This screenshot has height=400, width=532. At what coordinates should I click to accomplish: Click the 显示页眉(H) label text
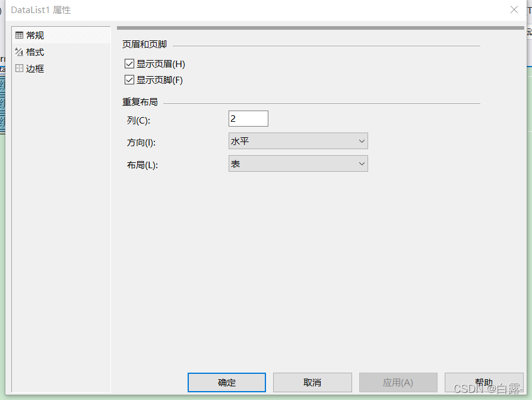161,64
